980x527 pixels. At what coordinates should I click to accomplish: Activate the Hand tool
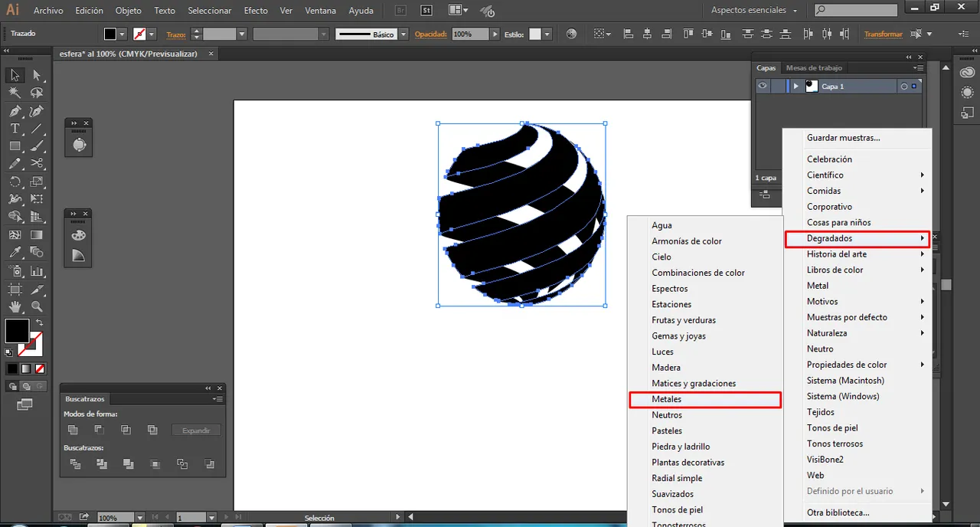coord(15,306)
